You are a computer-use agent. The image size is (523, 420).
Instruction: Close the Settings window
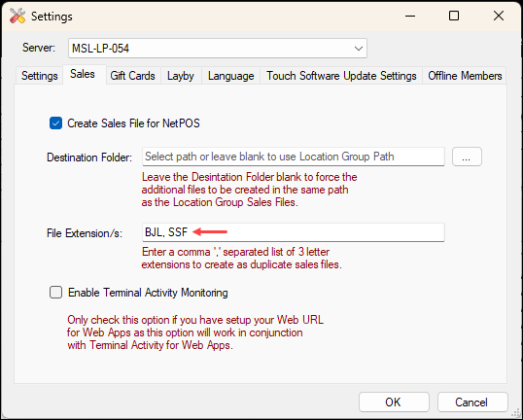pos(499,16)
